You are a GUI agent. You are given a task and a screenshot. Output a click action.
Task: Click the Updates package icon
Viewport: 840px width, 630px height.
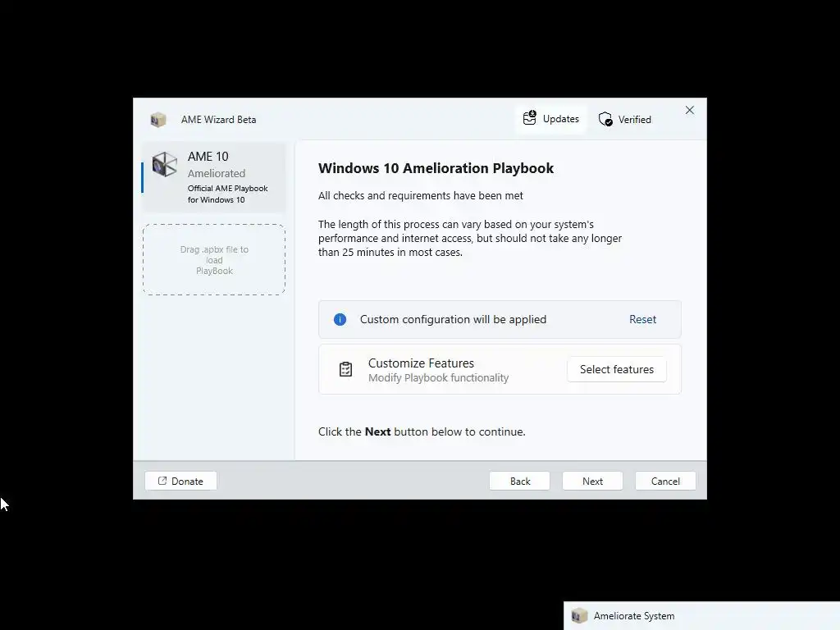point(530,117)
